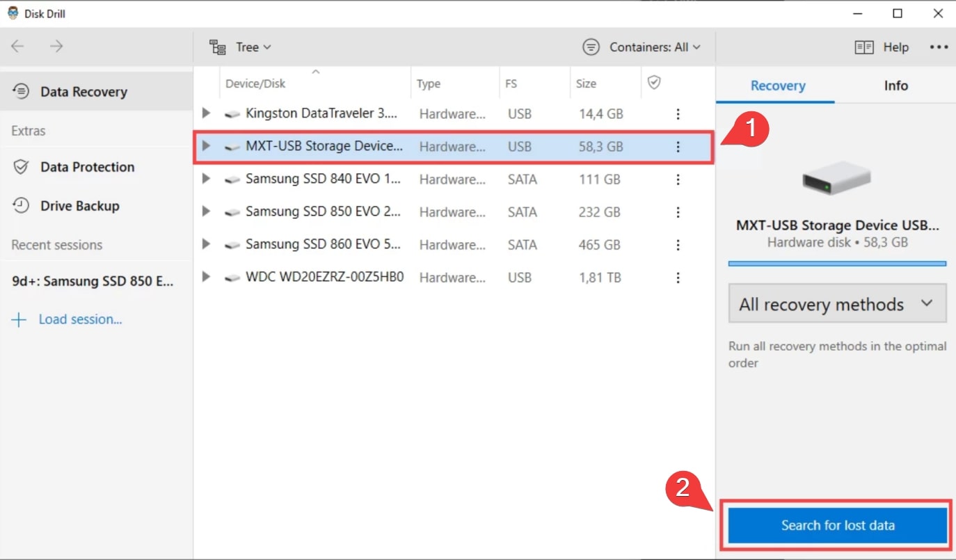Click the back navigation arrow
Screen dimensions: 956x560
(x=17, y=47)
